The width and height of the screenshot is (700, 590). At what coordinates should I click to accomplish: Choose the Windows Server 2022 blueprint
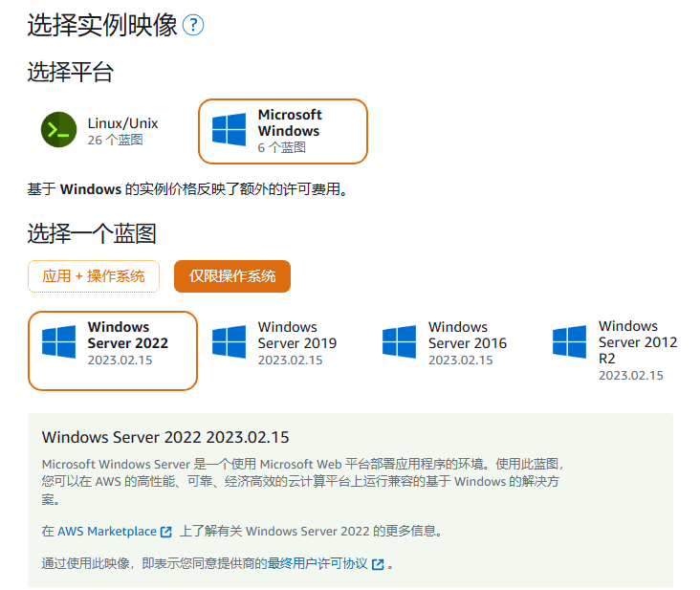point(113,351)
